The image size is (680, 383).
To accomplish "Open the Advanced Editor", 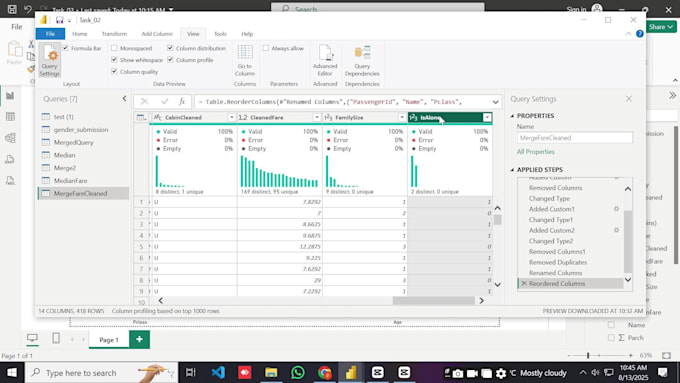I will (x=325, y=60).
